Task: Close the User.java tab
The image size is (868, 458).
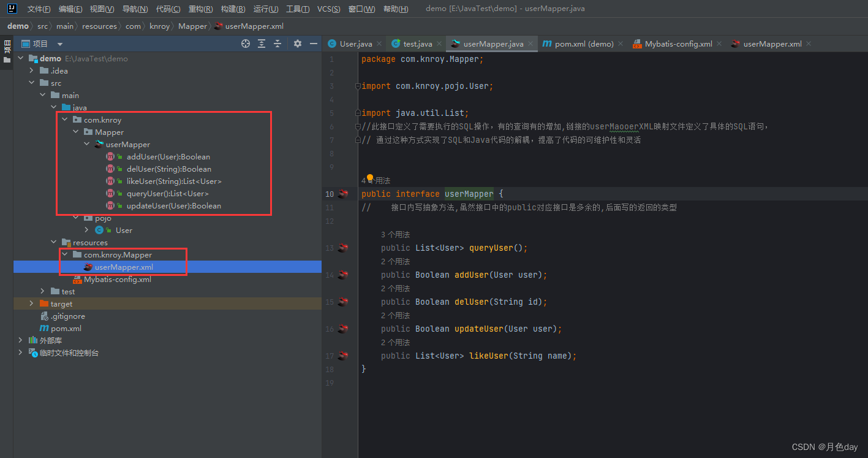Action: [x=379, y=44]
